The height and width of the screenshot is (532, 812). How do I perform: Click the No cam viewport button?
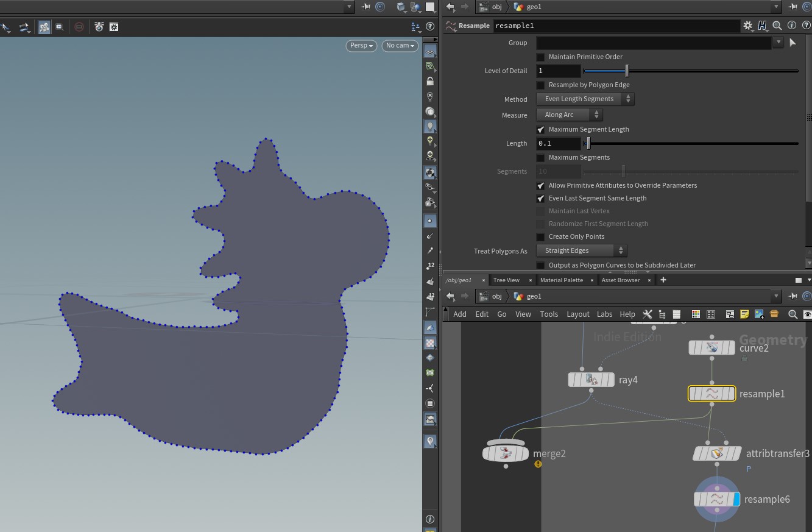point(400,46)
